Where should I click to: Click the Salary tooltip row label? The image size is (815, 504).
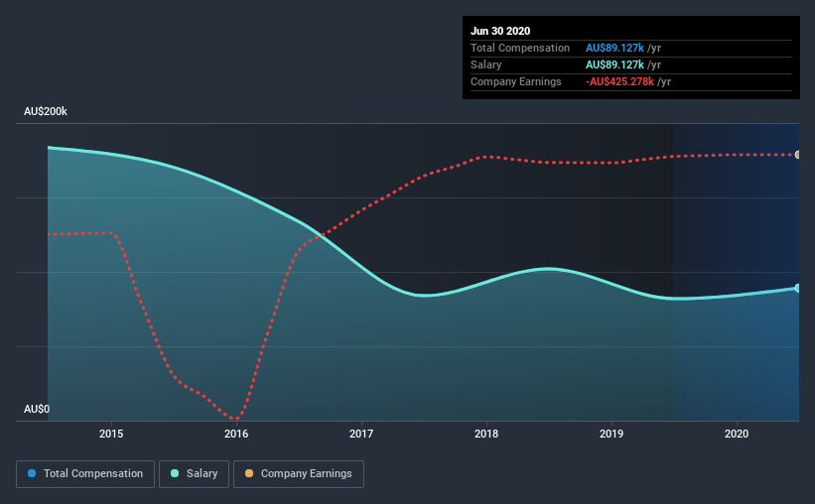click(486, 64)
